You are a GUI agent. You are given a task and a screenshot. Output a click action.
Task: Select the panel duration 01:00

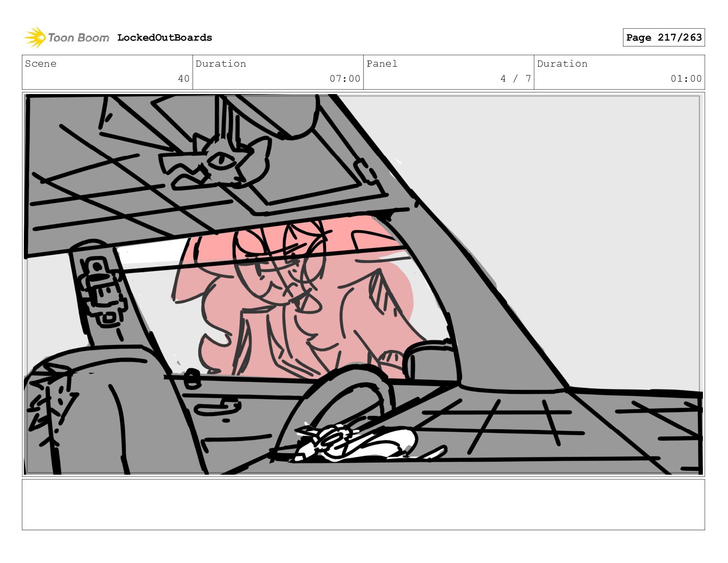pos(686,79)
